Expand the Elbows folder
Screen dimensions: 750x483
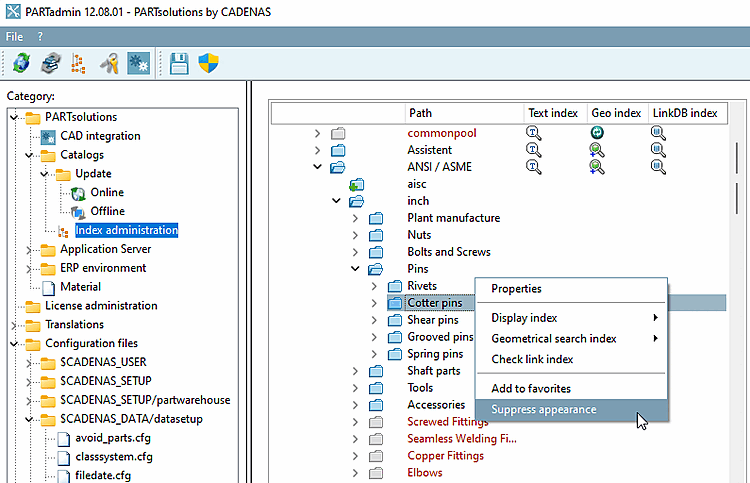point(355,473)
